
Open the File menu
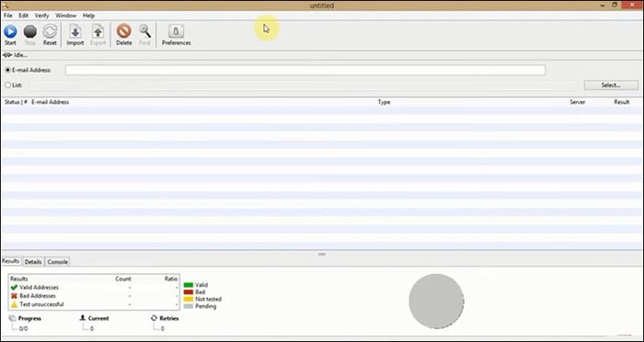(x=7, y=16)
